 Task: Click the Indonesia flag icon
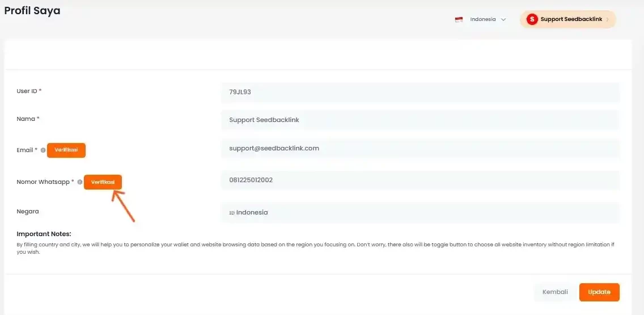coord(459,19)
